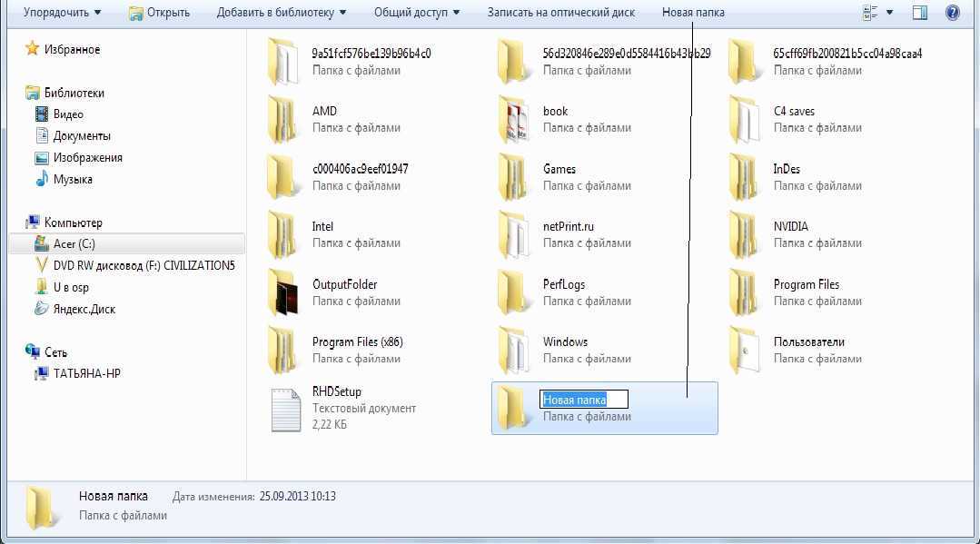The height and width of the screenshot is (544, 980).
Task: Open the Видео library
Action: click(x=41, y=114)
